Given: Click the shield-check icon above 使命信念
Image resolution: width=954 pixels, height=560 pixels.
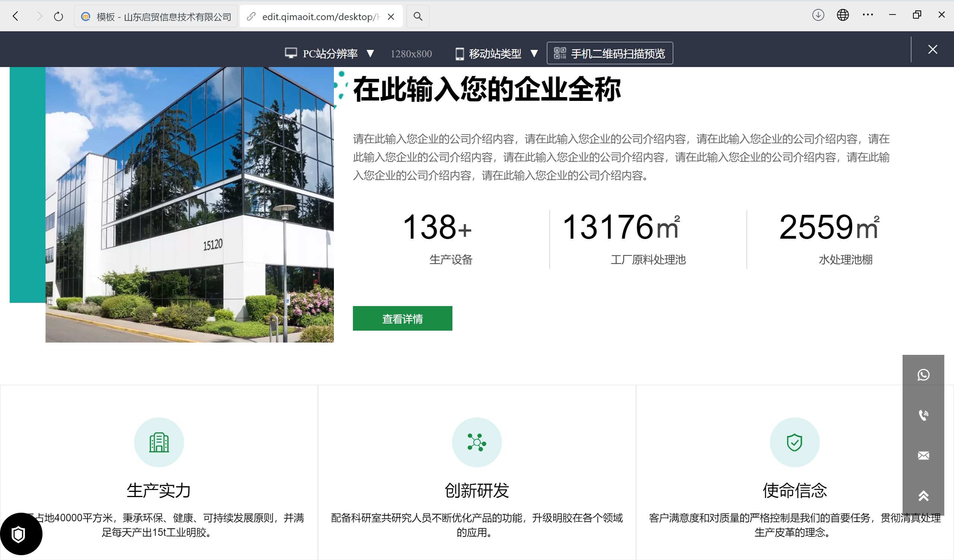Looking at the screenshot, I should point(794,442).
